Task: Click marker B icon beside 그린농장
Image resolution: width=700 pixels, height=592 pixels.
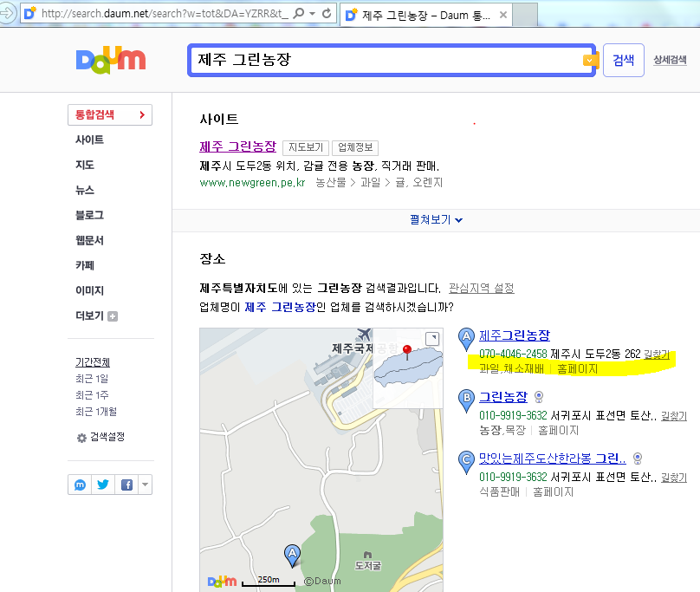Action: pos(466,400)
